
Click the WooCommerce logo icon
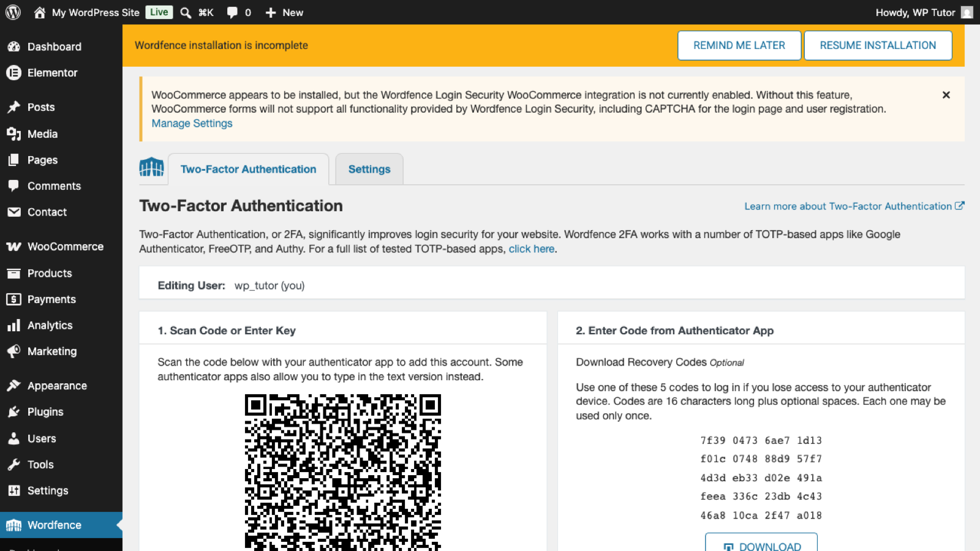[13, 247]
